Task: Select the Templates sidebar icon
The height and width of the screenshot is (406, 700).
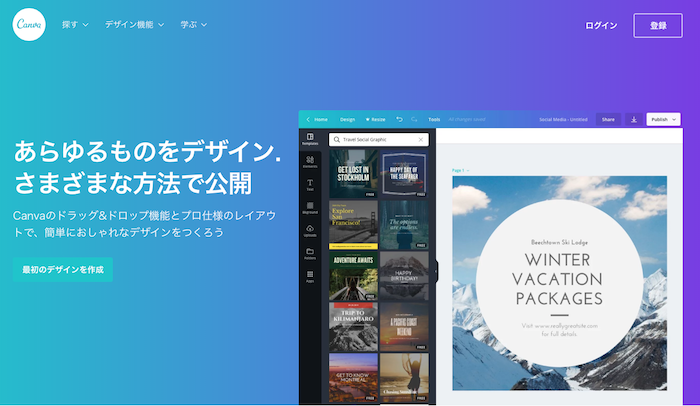Action: pyautogui.click(x=310, y=139)
